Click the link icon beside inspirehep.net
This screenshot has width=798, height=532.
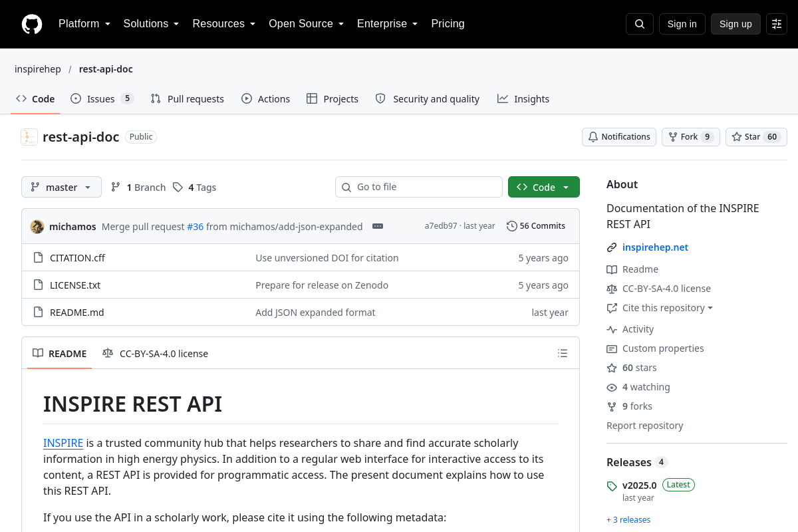click(612, 247)
